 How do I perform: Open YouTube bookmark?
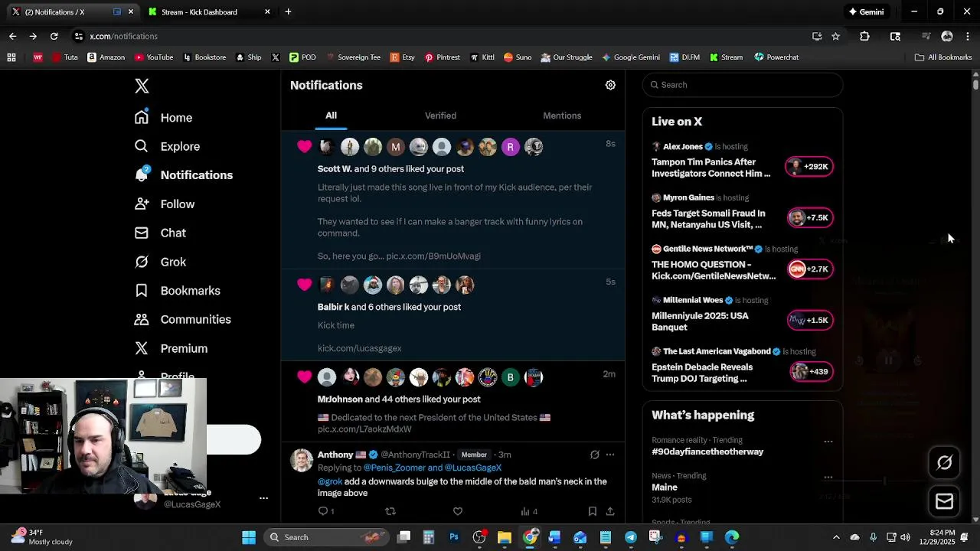(x=153, y=57)
